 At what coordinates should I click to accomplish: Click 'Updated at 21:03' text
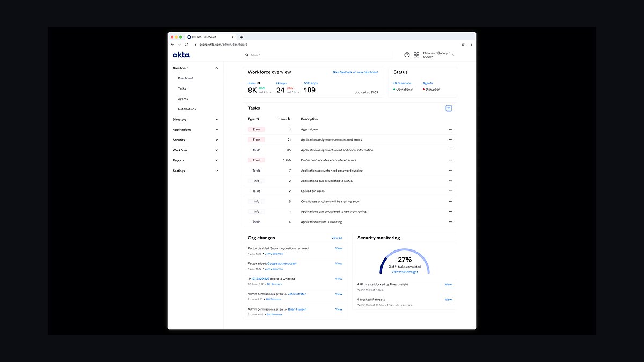366,92
